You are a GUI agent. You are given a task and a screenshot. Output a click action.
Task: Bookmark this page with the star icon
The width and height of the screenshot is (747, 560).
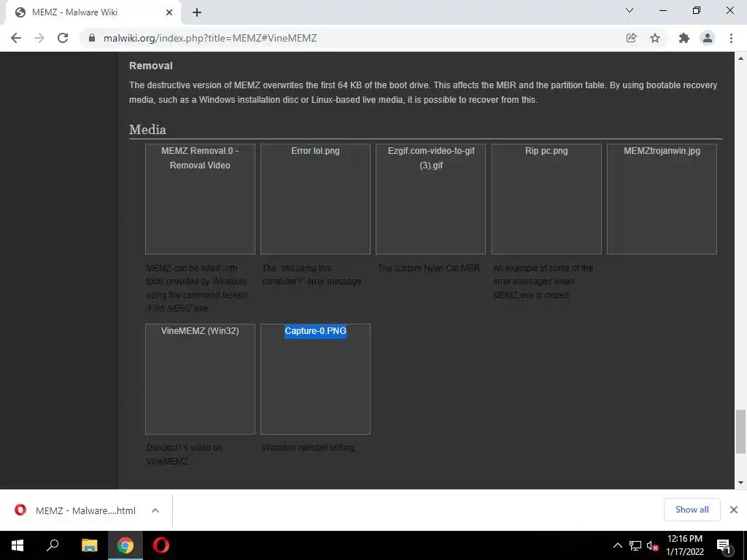(655, 38)
